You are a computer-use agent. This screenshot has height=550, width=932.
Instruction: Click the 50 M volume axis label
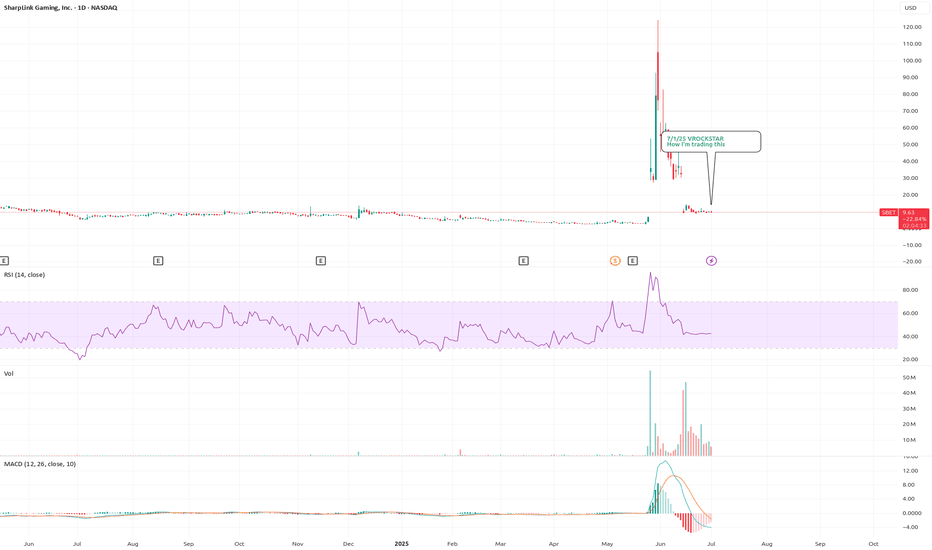pyautogui.click(x=911, y=378)
